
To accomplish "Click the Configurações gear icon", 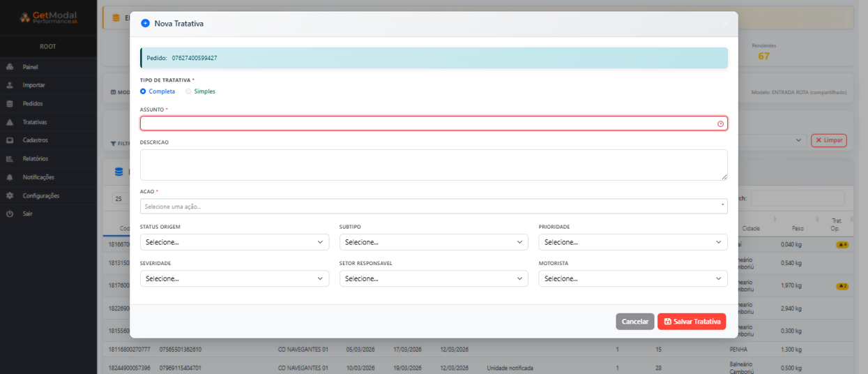I will (x=10, y=195).
